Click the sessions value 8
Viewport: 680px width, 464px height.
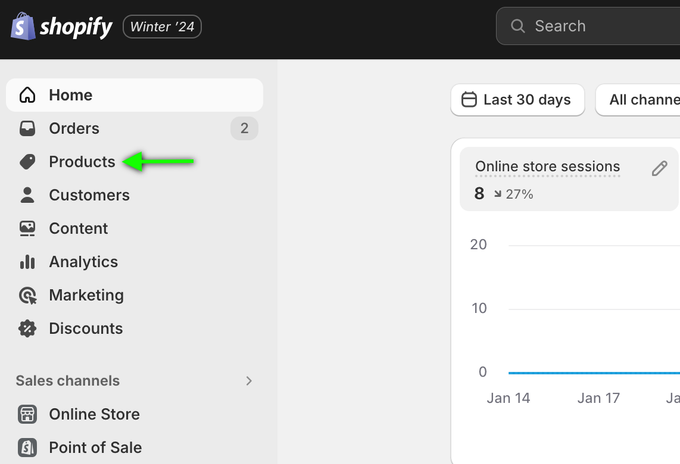[x=479, y=194]
